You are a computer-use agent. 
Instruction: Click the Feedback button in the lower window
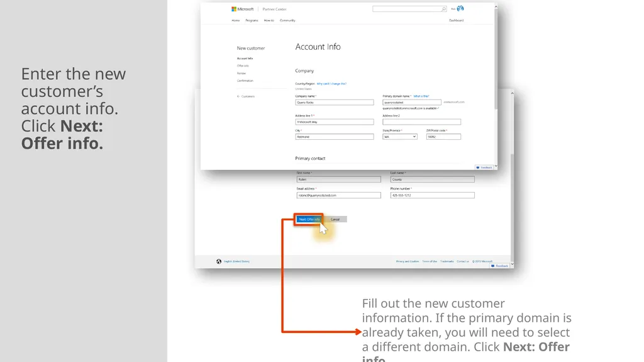499,266
